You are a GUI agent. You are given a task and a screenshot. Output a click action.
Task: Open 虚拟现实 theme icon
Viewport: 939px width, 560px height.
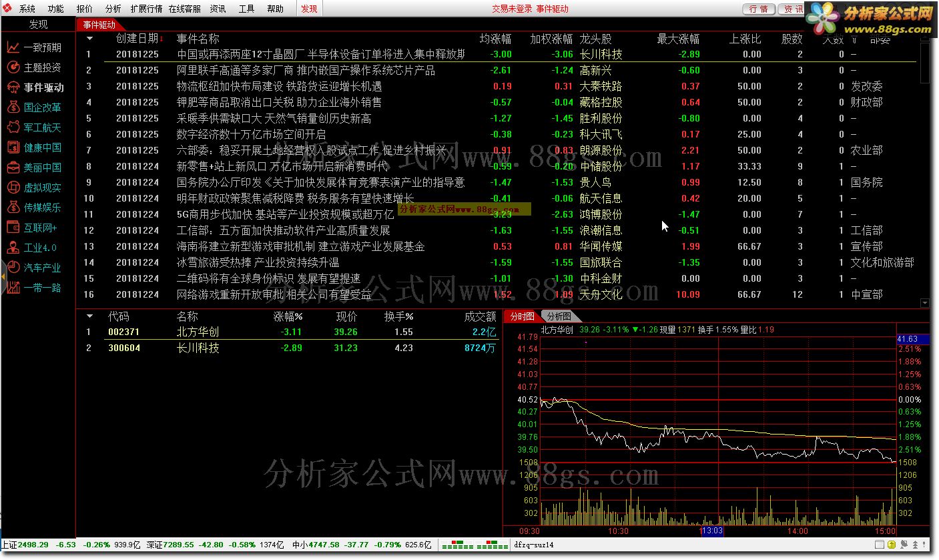[13, 188]
